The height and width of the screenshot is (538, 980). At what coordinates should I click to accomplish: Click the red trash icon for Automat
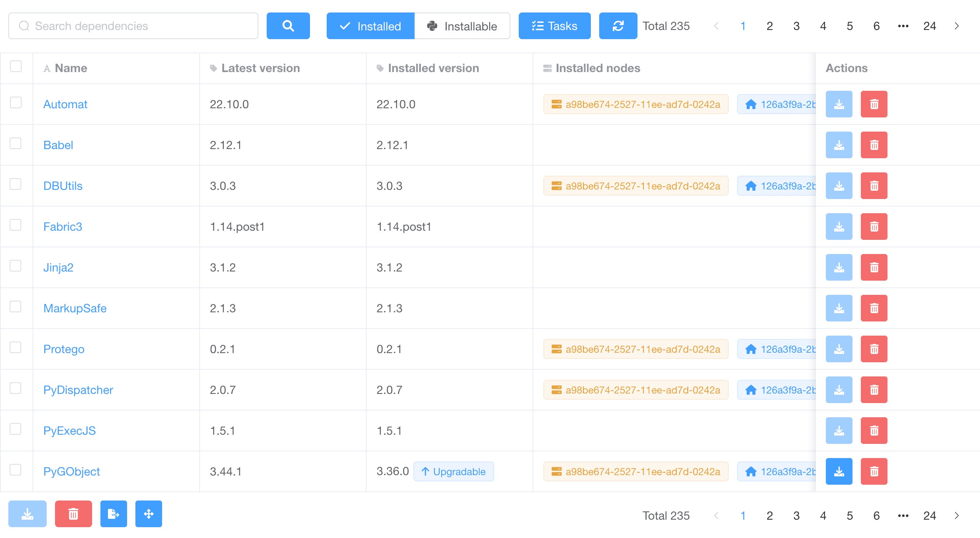874,104
